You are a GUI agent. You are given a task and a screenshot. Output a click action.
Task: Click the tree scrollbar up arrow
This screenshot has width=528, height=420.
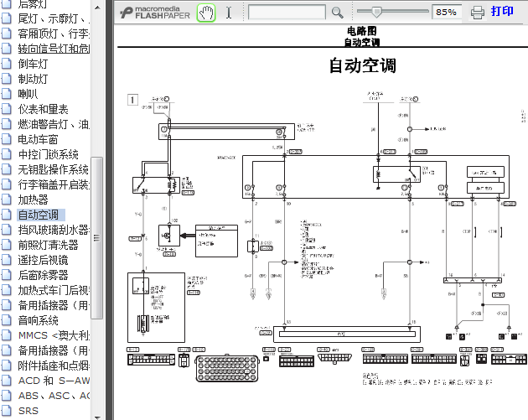coord(97,7)
